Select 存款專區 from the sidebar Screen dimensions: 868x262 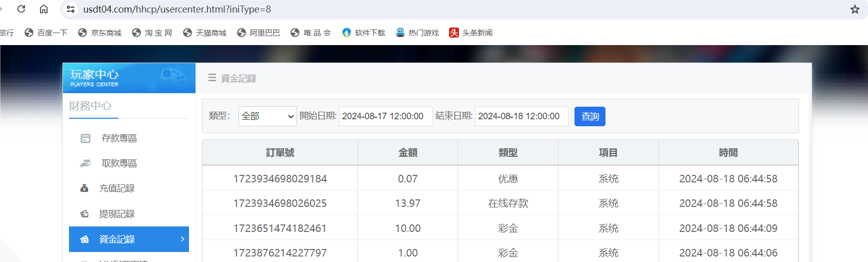119,138
